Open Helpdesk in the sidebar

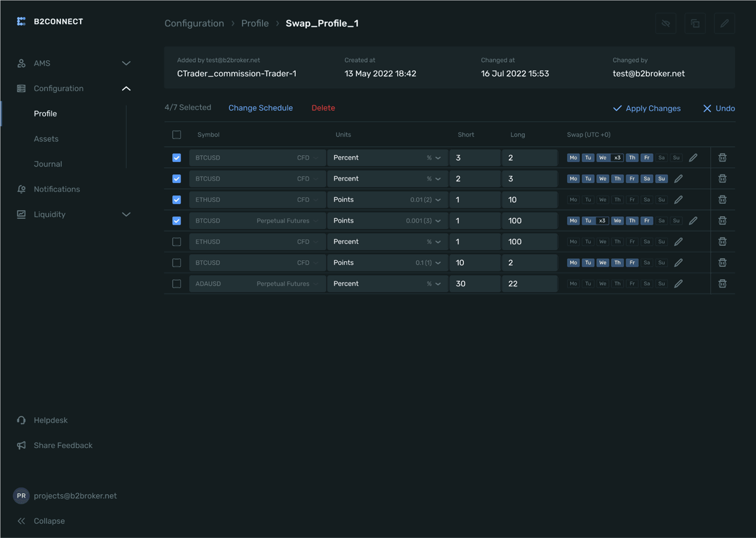[x=51, y=420]
